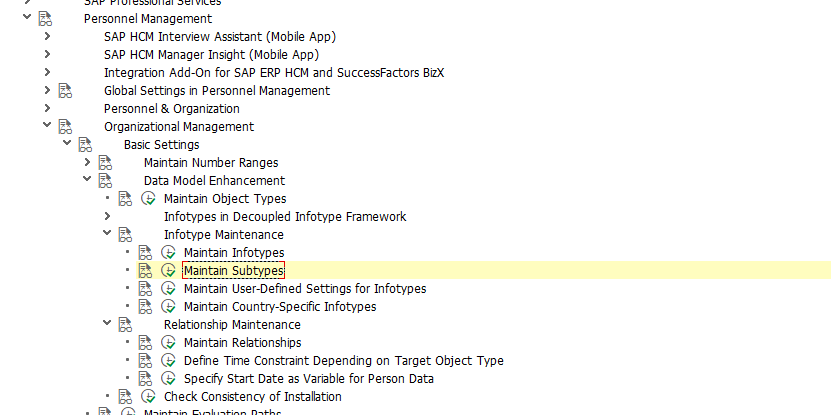This screenshot has height=415, width=831.
Task: Open documentation icon for Check Consistency of Installation
Action: [x=125, y=397]
